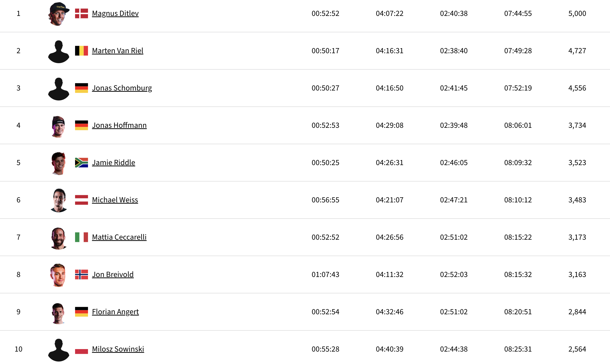
Task: Click Jon Breivold headshot photo
Action: tap(58, 275)
